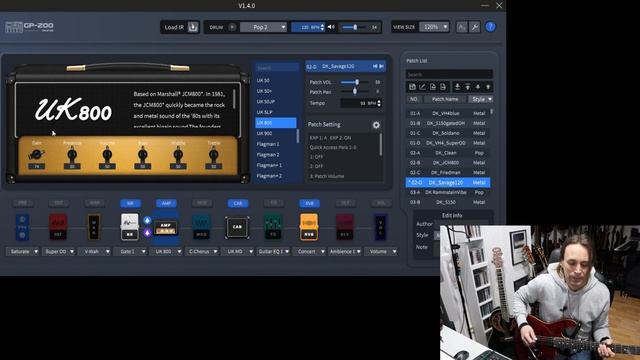This screenshot has width=640, height=360.
Task: Select Flagman+ 2 in the amp list
Action: pyautogui.click(x=276, y=176)
